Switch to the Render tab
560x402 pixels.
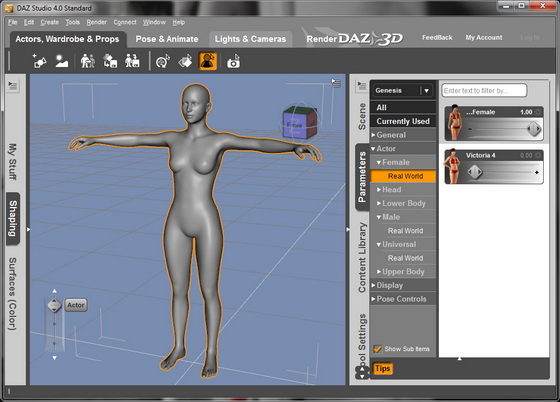click(x=321, y=39)
